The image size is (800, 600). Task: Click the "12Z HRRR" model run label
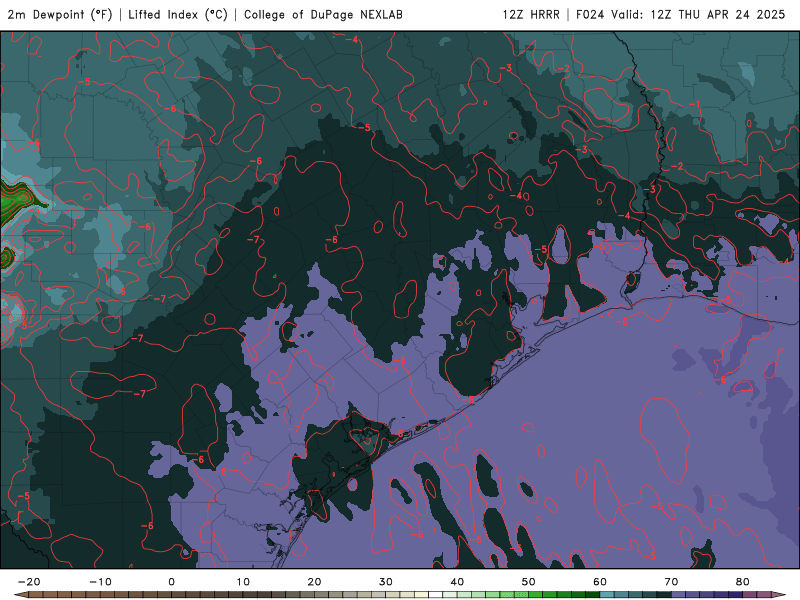tap(531, 15)
